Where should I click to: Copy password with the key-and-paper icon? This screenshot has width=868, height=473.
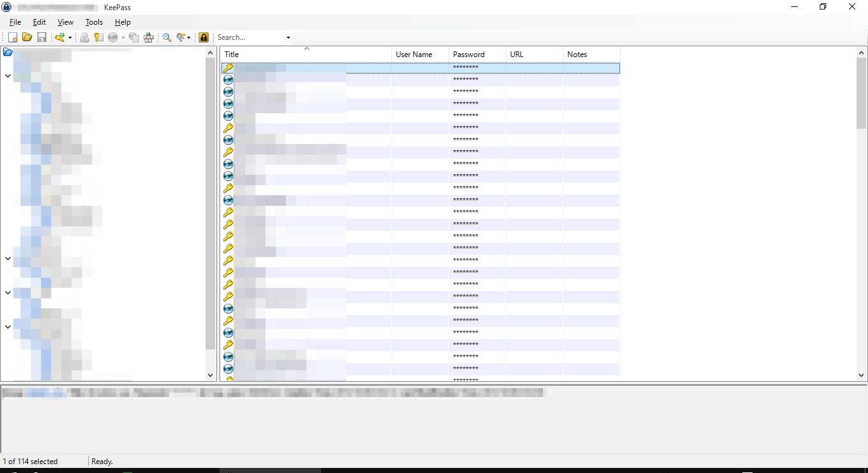[x=98, y=37]
